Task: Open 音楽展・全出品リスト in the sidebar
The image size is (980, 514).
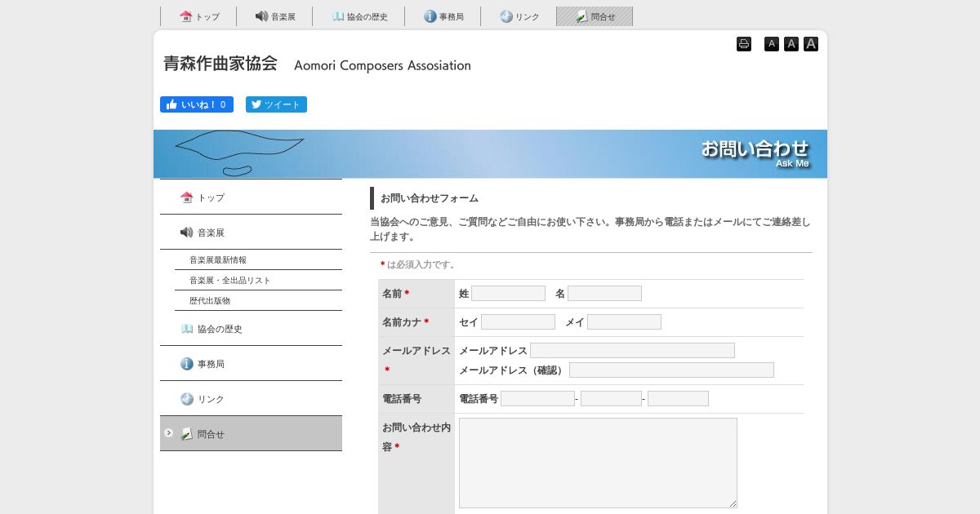Action: 258,281
